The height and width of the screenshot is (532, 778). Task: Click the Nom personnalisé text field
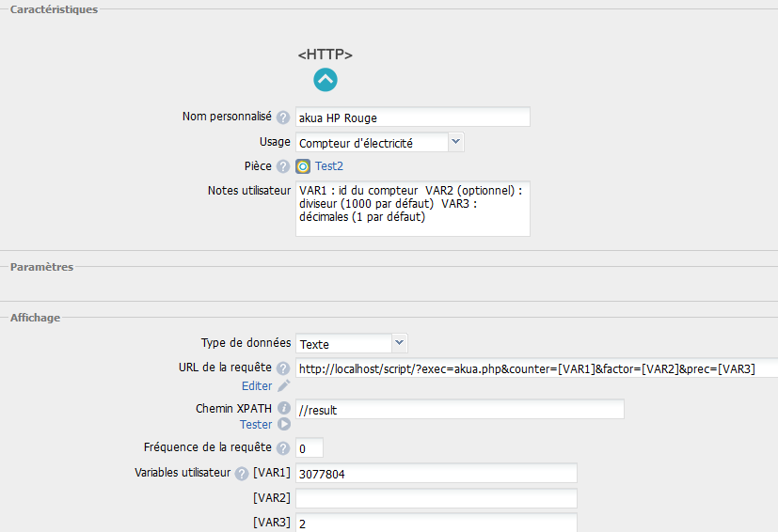412,117
